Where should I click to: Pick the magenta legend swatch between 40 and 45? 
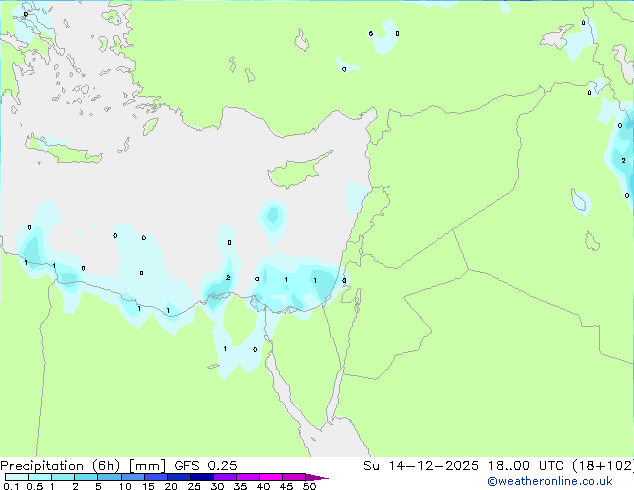coord(271,477)
